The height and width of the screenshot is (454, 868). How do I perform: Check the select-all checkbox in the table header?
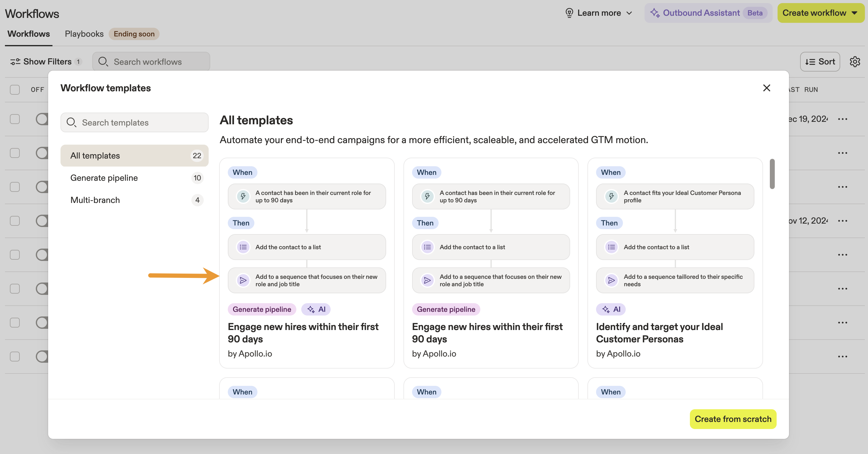[x=15, y=89]
